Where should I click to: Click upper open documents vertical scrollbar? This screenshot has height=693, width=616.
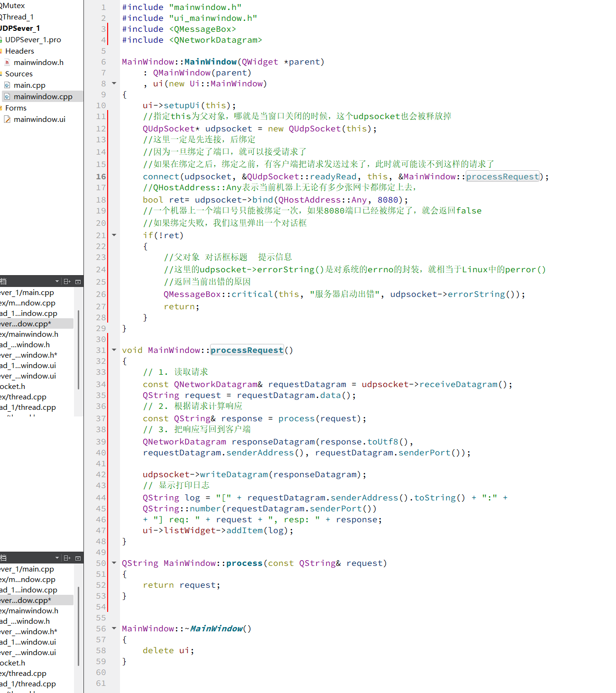78,350
